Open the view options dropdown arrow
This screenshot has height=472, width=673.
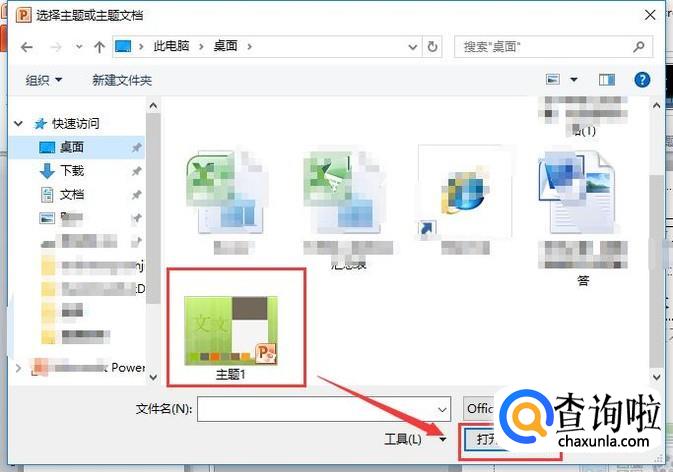pos(574,79)
